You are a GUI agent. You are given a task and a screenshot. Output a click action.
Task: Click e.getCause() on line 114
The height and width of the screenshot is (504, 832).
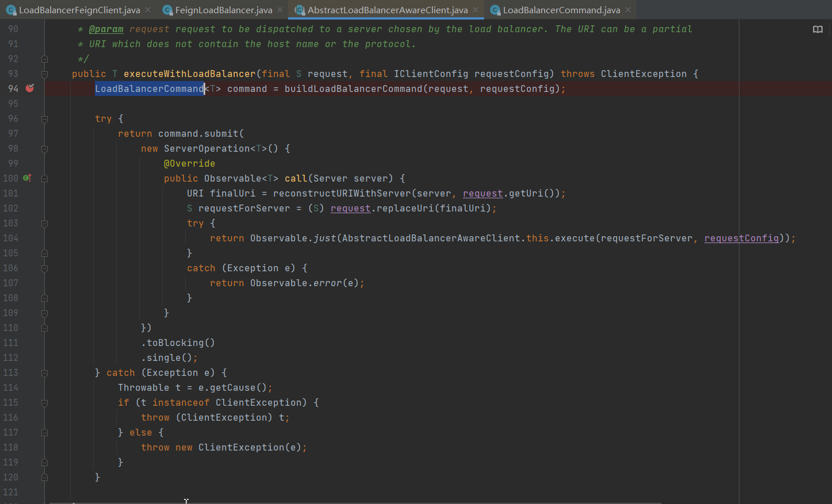pos(233,387)
